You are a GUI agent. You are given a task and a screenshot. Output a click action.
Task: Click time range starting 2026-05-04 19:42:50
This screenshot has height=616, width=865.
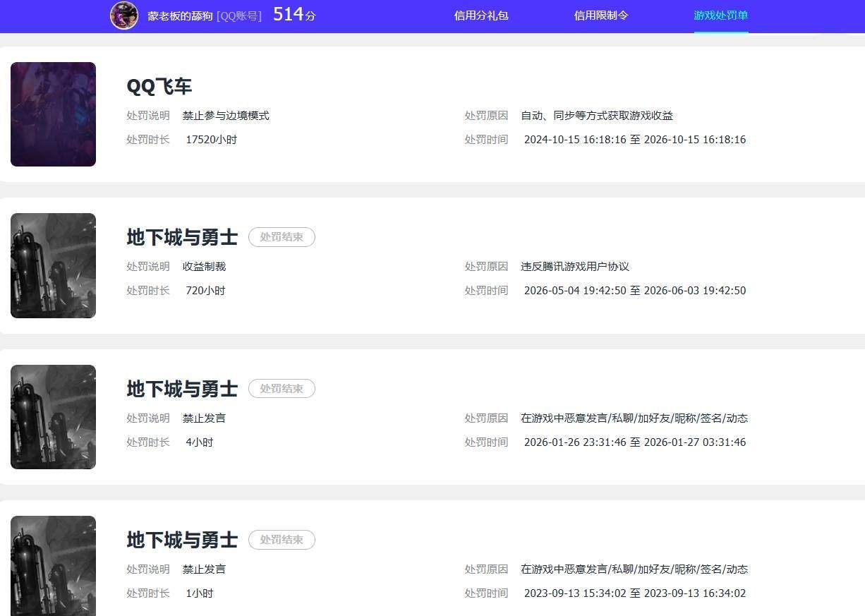pyautogui.click(x=635, y=291)
